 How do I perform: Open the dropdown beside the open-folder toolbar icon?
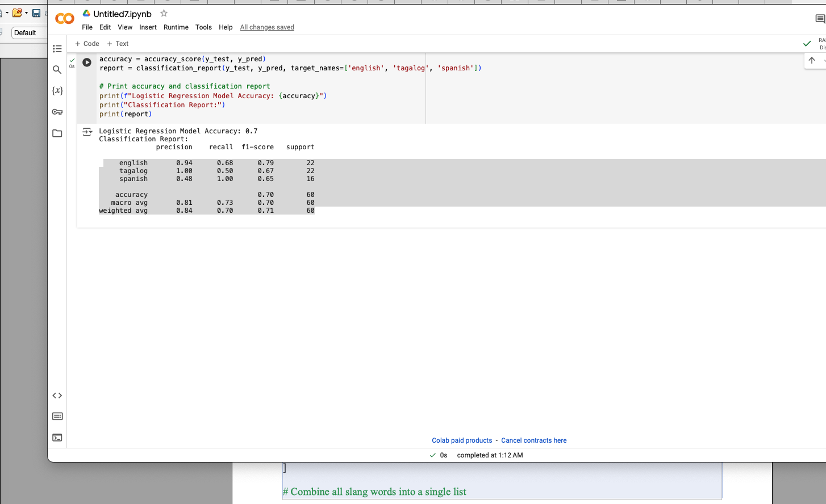pos(25,12)
